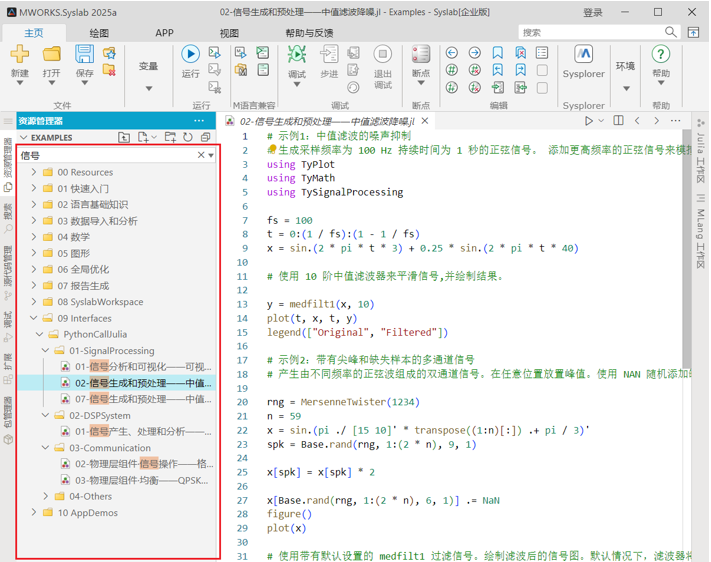711x562 pixels.
Task: Click the folder with star favorite icon
Action: coord(109,53)
